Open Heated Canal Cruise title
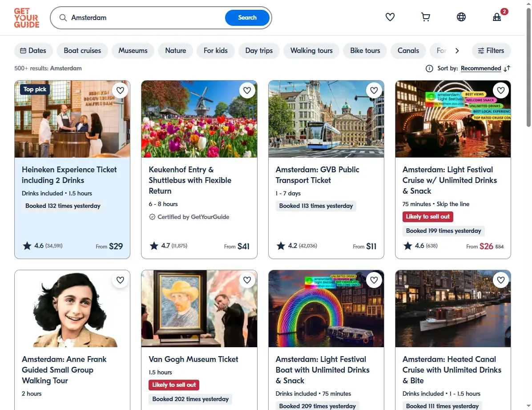The height and width of the screenshot is (410, 532). coord(451,370)
